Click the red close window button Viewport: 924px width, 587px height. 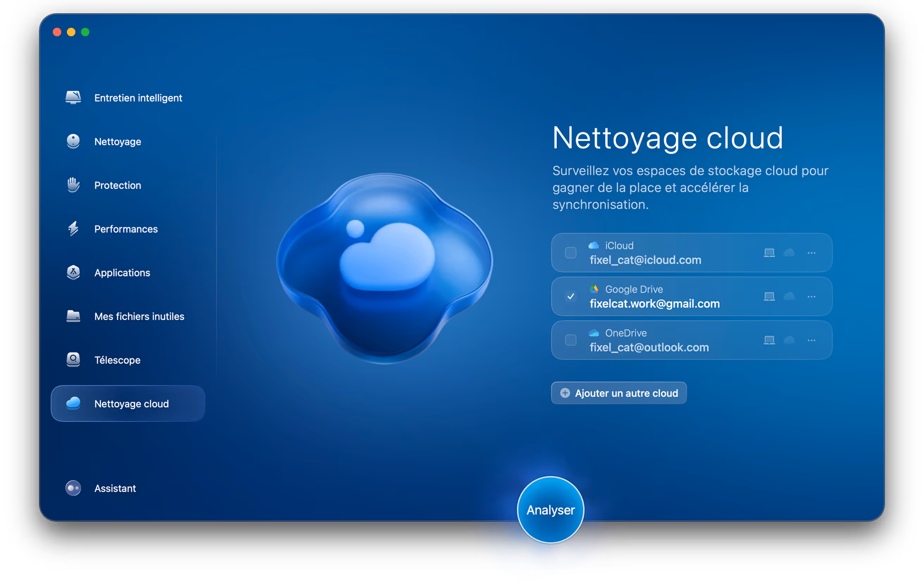click(x=57, y=32)
